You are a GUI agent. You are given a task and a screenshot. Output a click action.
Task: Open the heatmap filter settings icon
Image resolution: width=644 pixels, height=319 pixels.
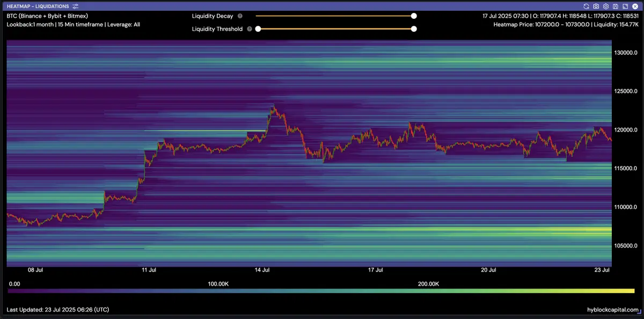(76, 6)
